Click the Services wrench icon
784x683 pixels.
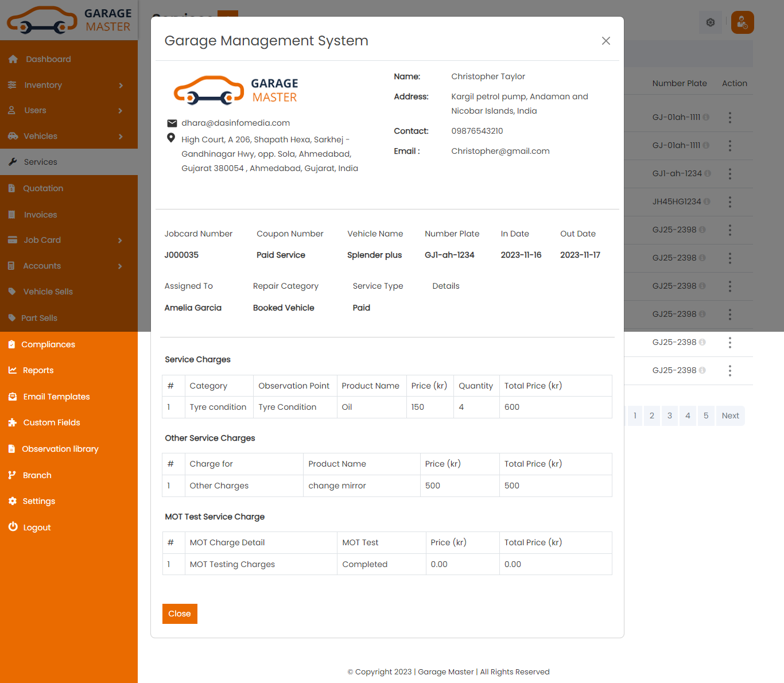click(13, 162)
